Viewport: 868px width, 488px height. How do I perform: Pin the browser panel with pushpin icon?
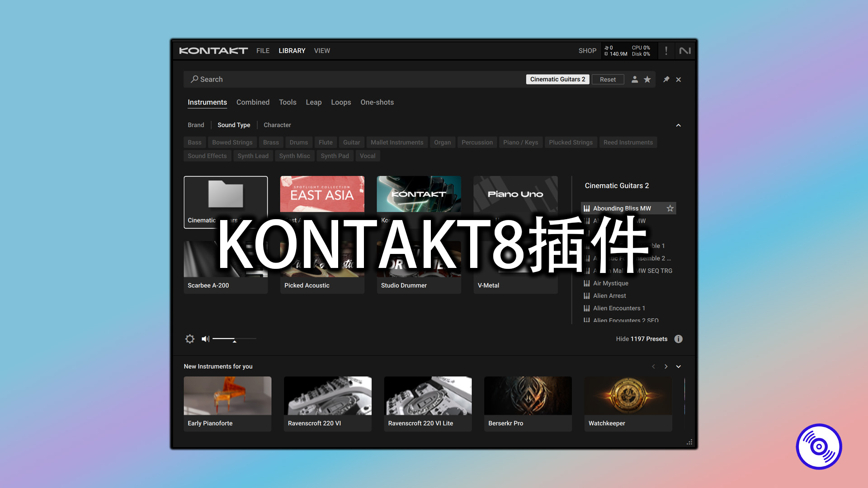point(666,79)
